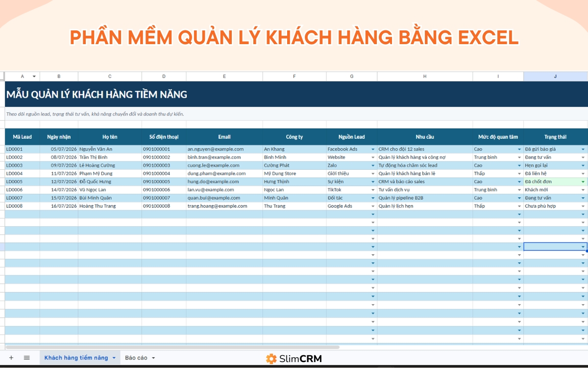
Task: Open Mức độ quan tâm dropdown for LD0004
Action: click(519, 174)
